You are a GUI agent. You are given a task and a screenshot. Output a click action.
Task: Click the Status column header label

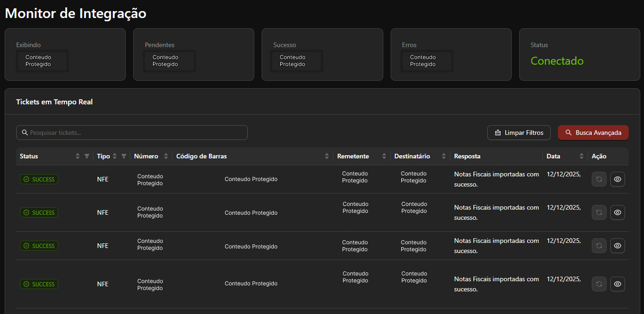[x=29, y=156]
